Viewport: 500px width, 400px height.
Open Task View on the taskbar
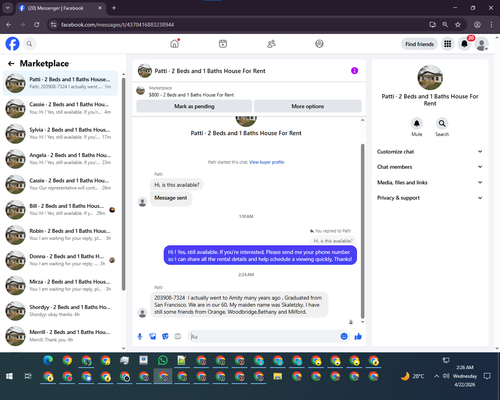click(28, 376)
